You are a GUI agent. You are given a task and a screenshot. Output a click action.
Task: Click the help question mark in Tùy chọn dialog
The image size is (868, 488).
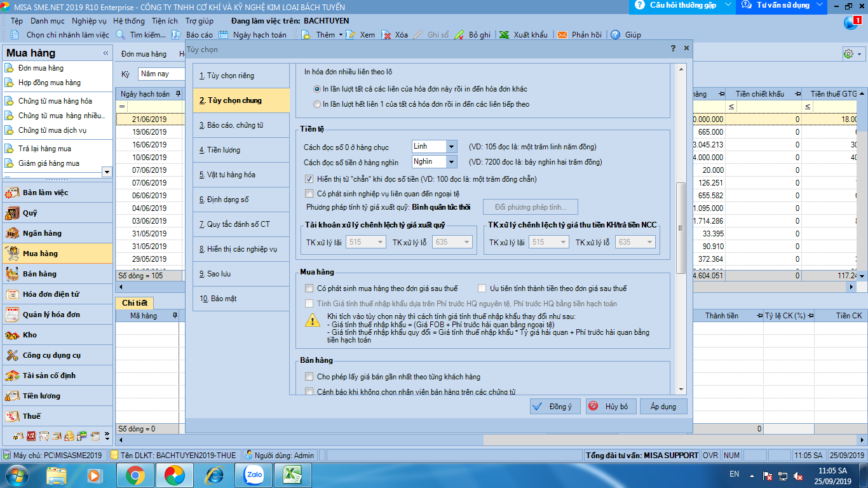[x=673, y=48]
